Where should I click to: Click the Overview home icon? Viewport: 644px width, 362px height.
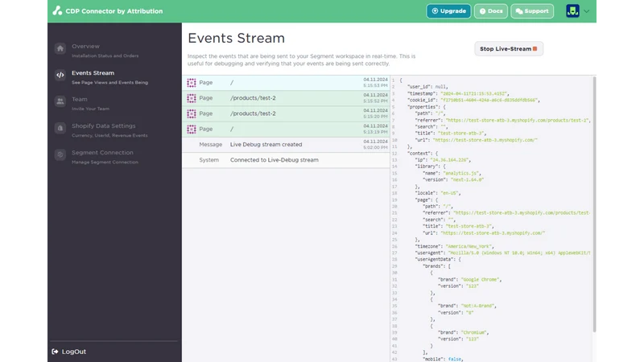pyautogui.click(x=60, y=48)
